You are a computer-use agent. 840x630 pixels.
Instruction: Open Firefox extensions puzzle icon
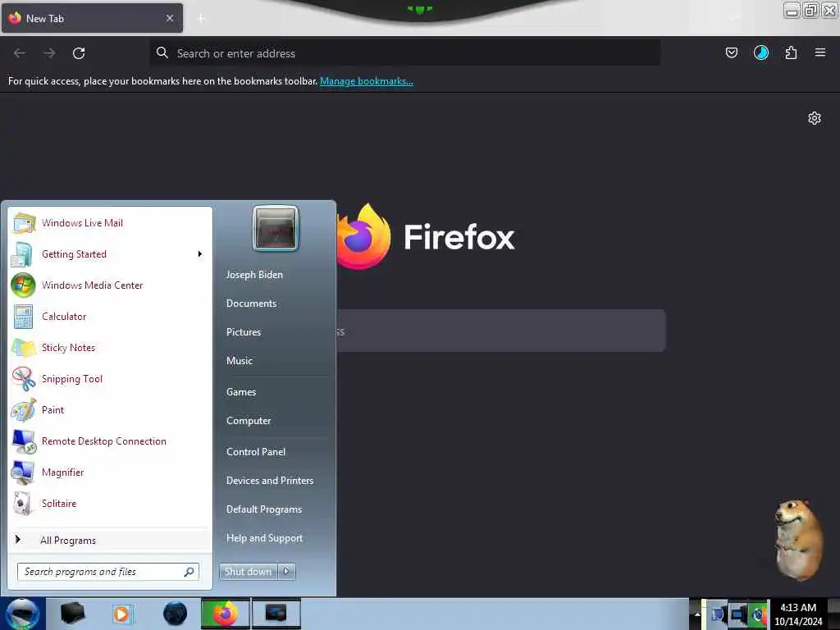pos(791,52)
